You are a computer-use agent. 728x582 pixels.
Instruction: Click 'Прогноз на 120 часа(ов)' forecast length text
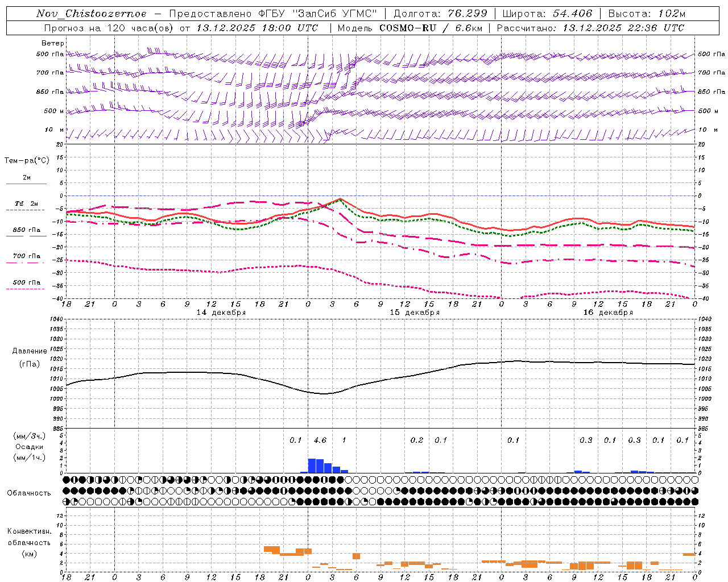[109, 28]
